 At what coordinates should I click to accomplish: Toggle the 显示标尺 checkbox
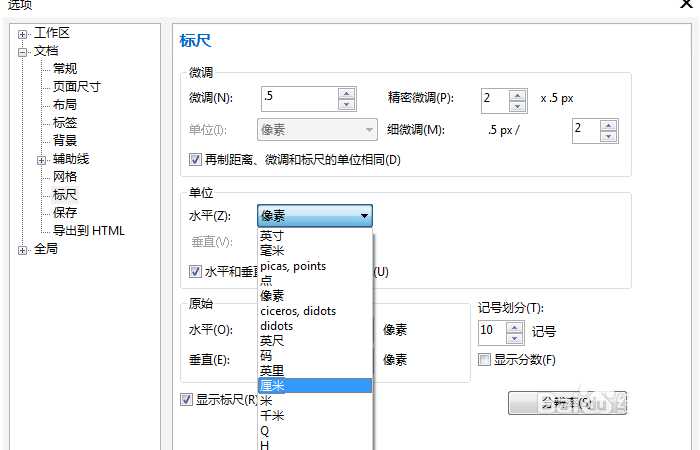pos(186,399)
